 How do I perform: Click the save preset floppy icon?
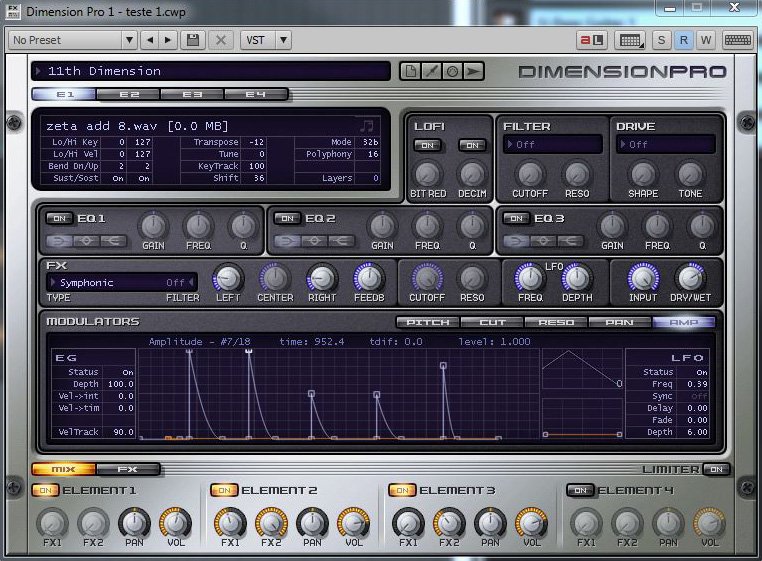(193, 40)
